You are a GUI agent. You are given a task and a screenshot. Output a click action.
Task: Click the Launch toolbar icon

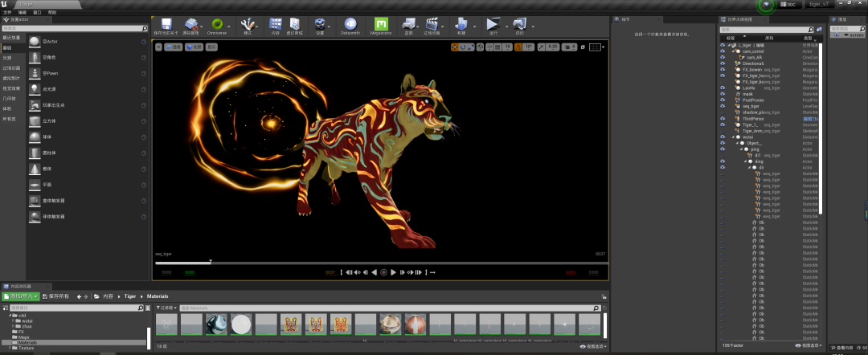tap(519, 24)
